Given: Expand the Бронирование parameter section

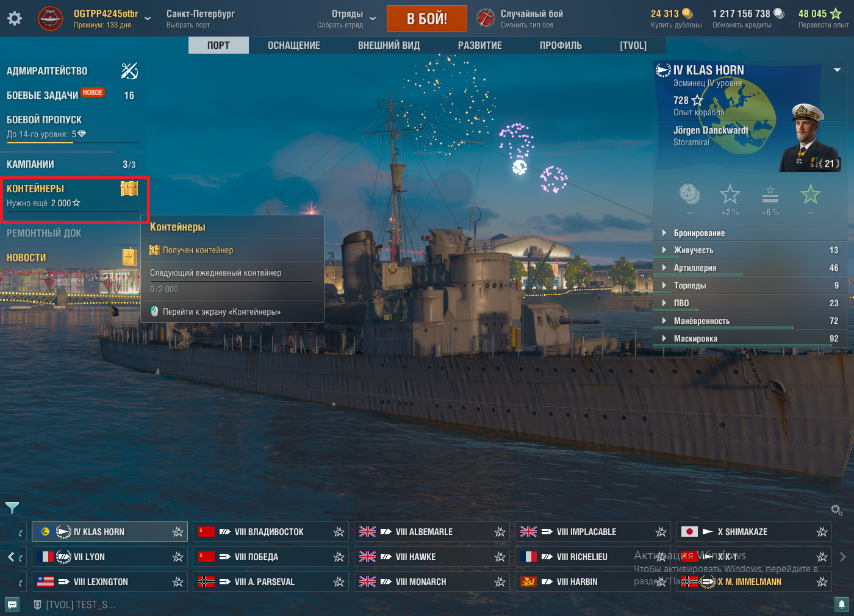Looking at the screenshot, I should [x=750, y=233].
